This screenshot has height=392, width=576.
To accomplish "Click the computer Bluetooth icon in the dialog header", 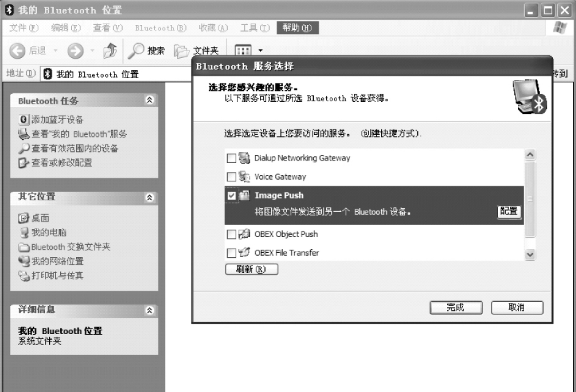I will coord(530,97).
